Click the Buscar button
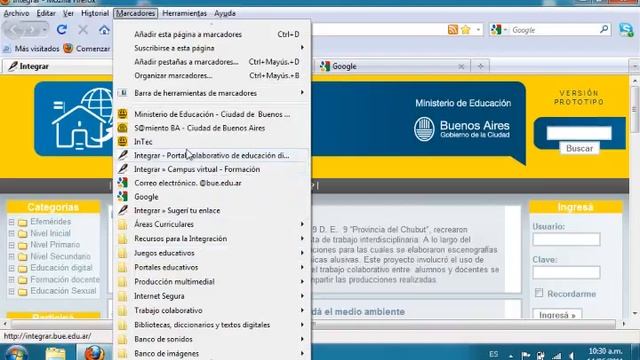 [x=579, y=149]
